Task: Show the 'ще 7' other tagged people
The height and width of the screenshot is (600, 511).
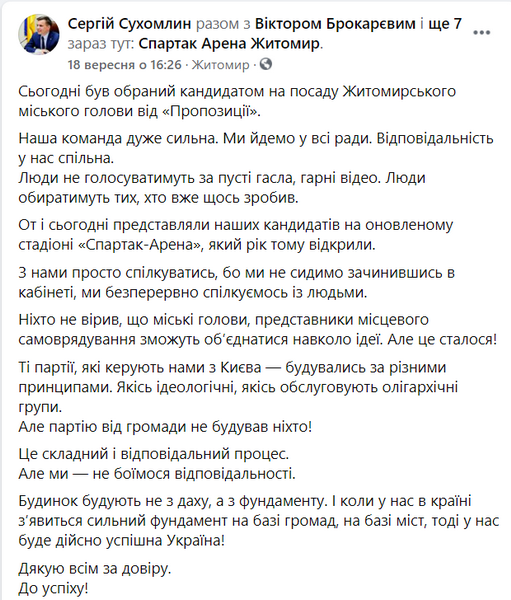Action: (445, 24)
